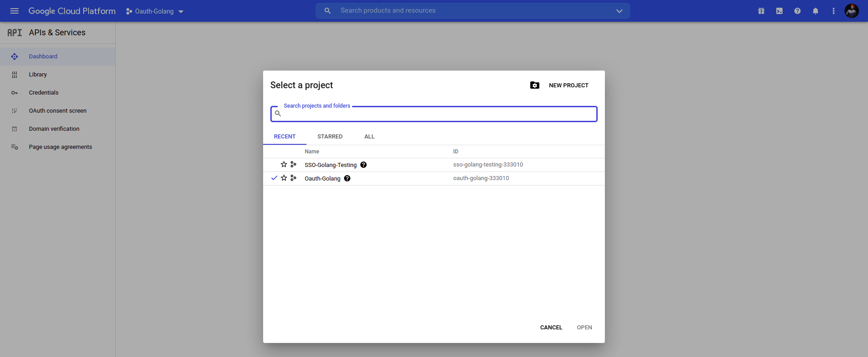Click project icon beside Oauth-Golang

(293, 178)
